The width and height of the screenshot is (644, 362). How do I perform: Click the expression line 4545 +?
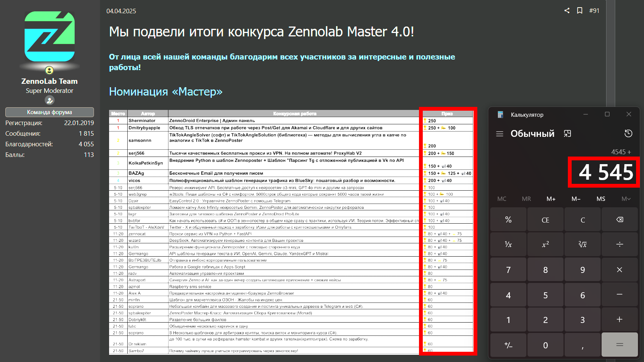pyautogui.click(x=621, y=152)
